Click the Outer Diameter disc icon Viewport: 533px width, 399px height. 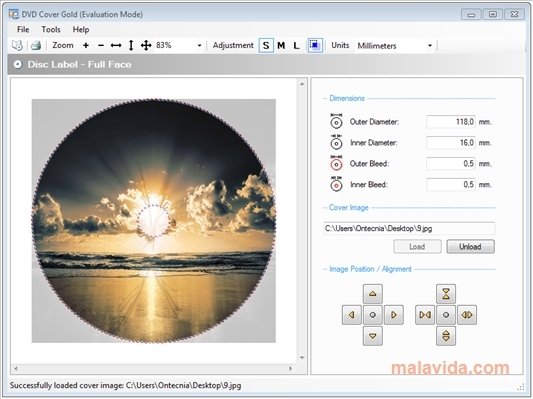pos(336,121)
